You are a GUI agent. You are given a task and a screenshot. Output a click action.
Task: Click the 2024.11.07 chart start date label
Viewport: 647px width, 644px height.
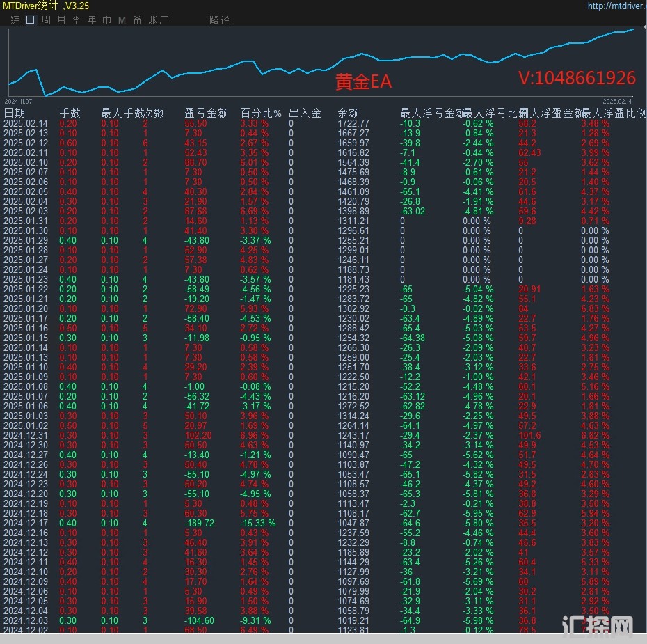(x=19, y=101)
